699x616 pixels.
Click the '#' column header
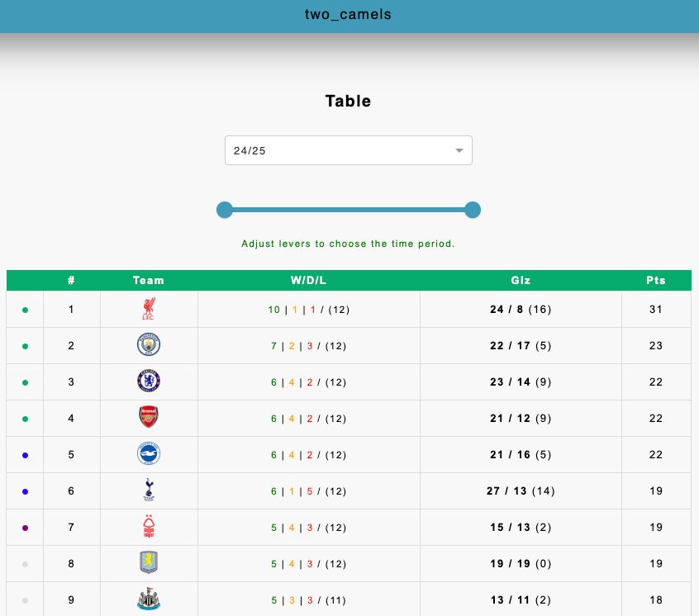tap(71, 280)
